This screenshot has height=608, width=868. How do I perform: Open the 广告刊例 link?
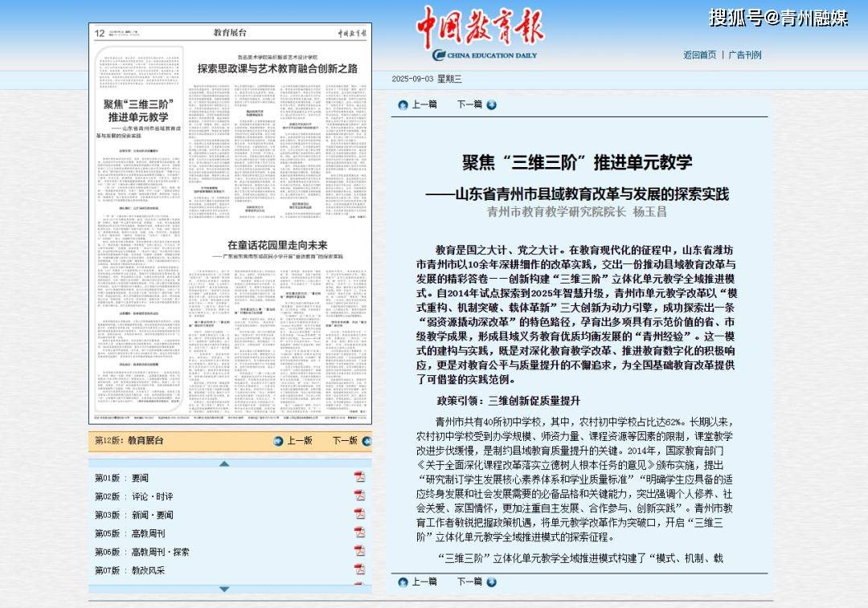click(745, 55)
